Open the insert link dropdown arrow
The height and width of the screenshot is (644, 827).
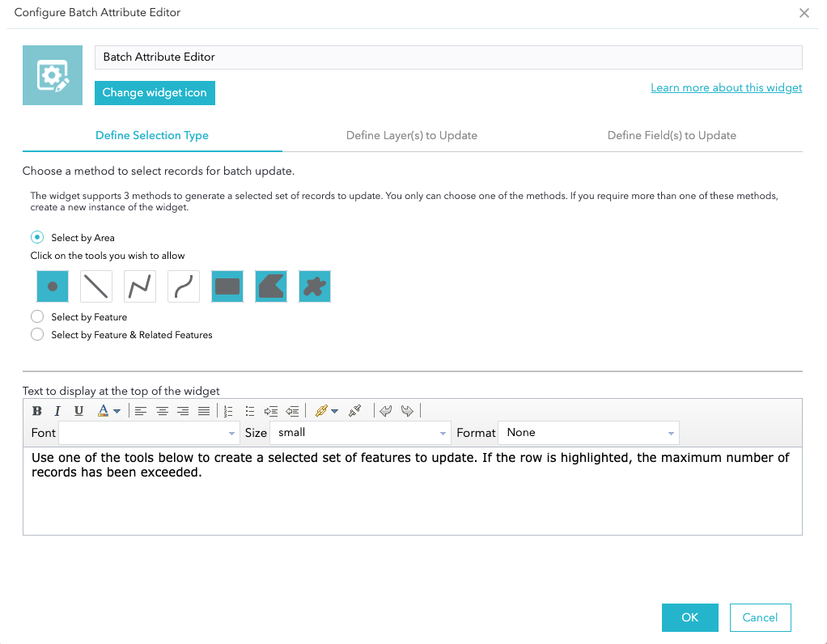tap(334, 411)
